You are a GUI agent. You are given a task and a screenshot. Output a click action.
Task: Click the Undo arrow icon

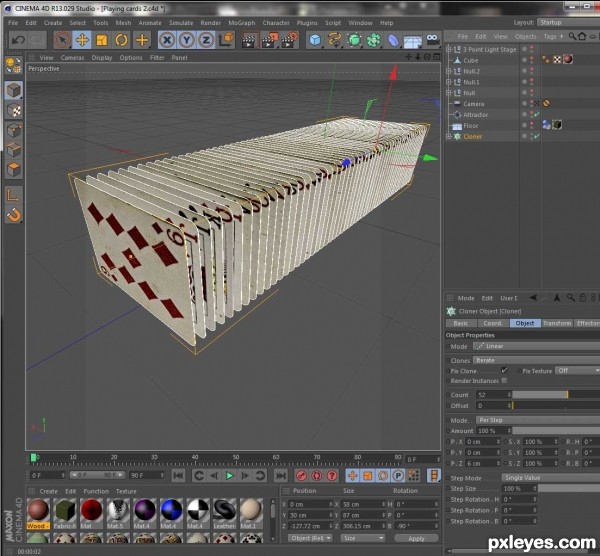click(18, 40)
